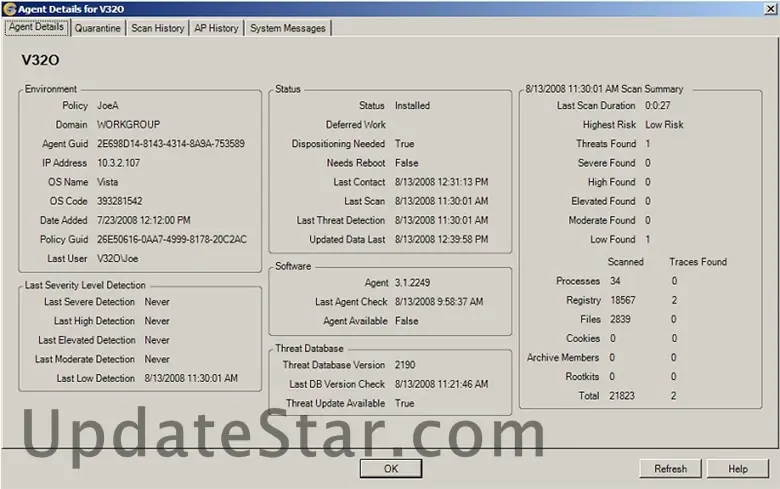Viewport: 780px width, 489px height.
Task: Click the Last High Detection value Never
Action: click(x=157, y=321)
